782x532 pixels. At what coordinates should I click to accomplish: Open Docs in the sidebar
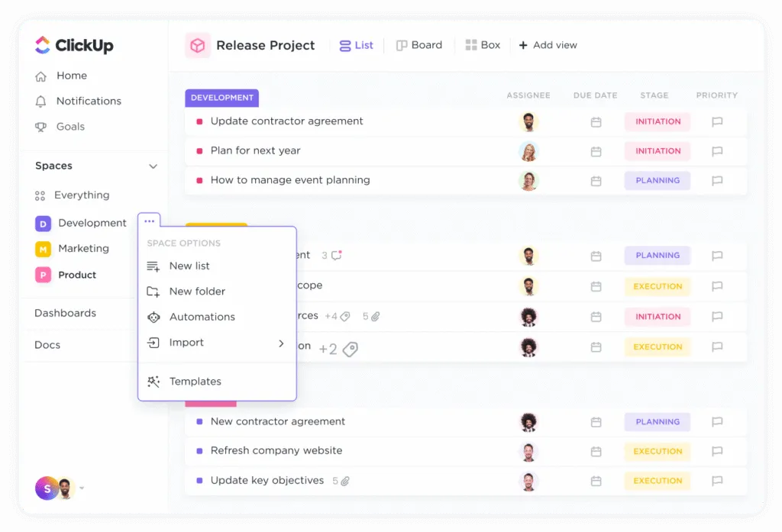click(x=47, y=345)
